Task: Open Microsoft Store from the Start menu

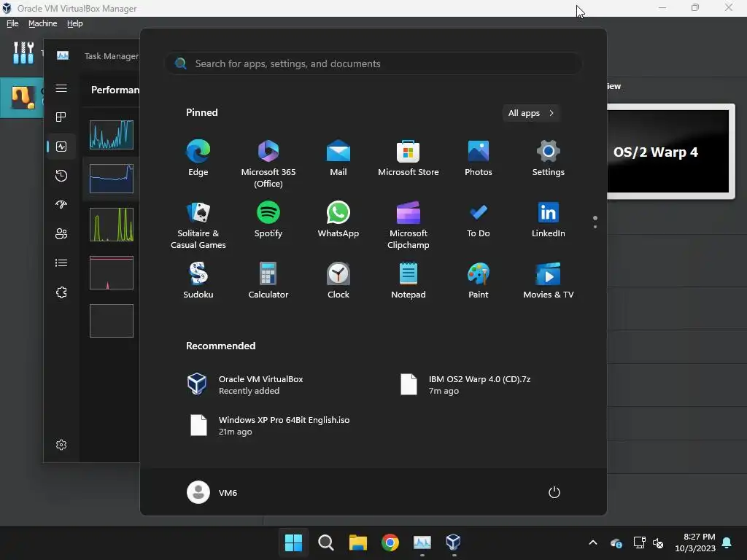Action: point(409,158)
